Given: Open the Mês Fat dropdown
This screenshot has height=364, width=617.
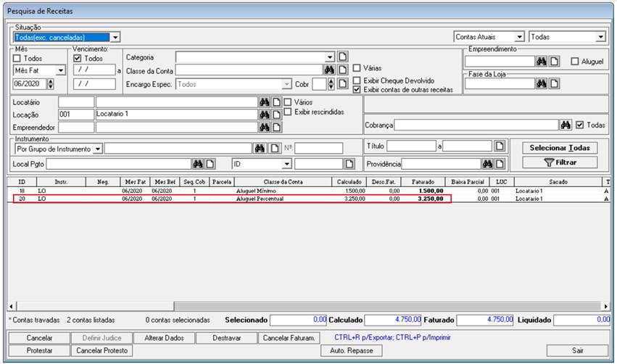Looking at the screenshot, I should (x=61, y=71).
